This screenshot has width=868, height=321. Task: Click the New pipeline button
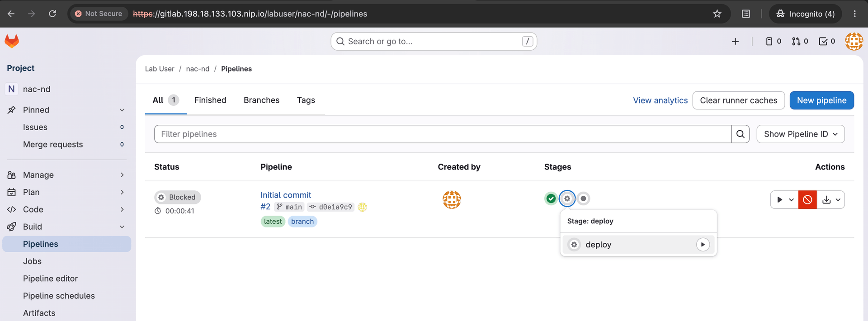point(821,100)
